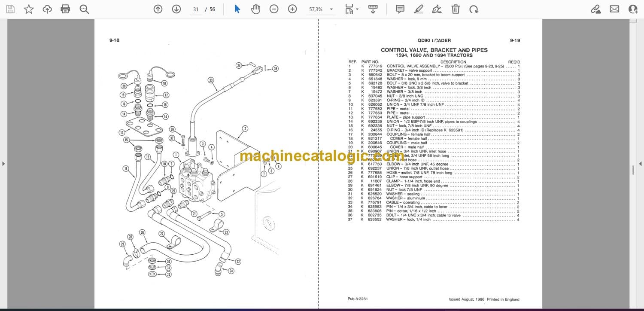Go to the previous page
Viewport: 644px width, 311px height.
coord(158,9)
